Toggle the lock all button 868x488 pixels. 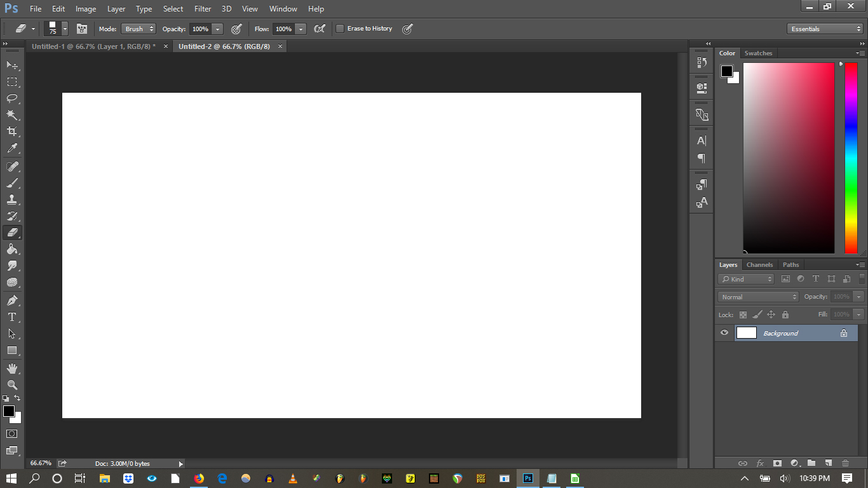[785, 315]
